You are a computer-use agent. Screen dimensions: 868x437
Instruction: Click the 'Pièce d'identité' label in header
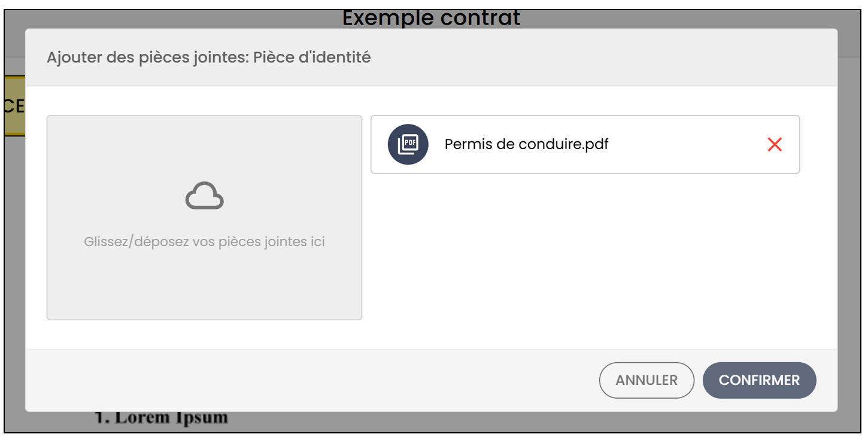pos(312,57)
